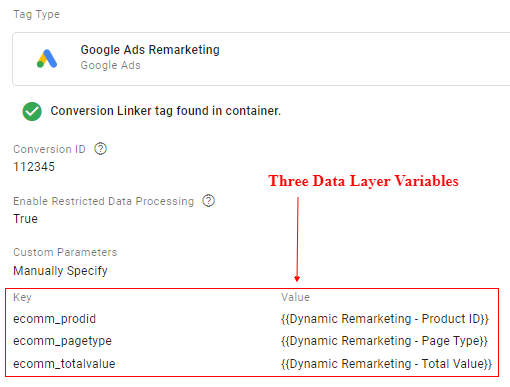
Task: Click the Dynamic Remarketing - Product ID value
Action: 385,319
